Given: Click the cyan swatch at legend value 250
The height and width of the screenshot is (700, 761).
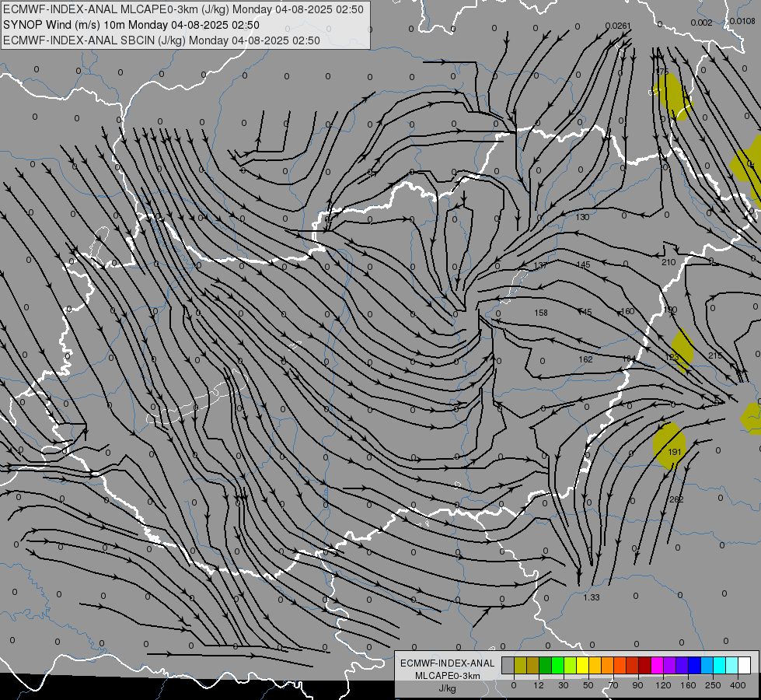Looking at the screenshot, I should coord(719,665).
